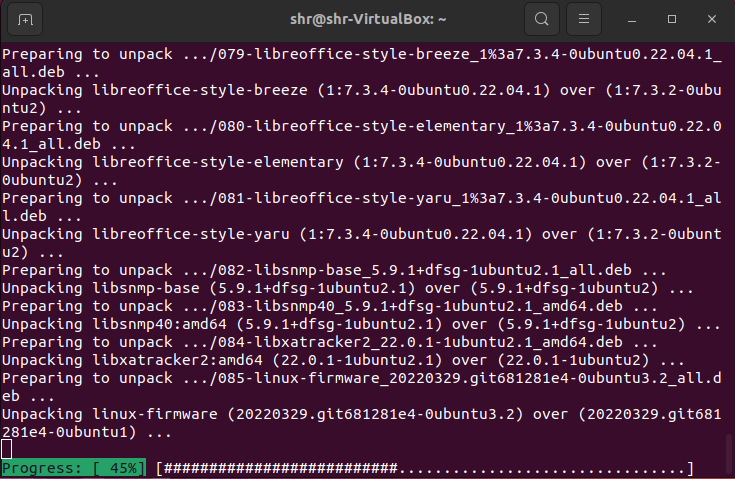This screenshot has height=479, width=735.
Task: Click the terminal cursor block
Action: tap(7, 449)
